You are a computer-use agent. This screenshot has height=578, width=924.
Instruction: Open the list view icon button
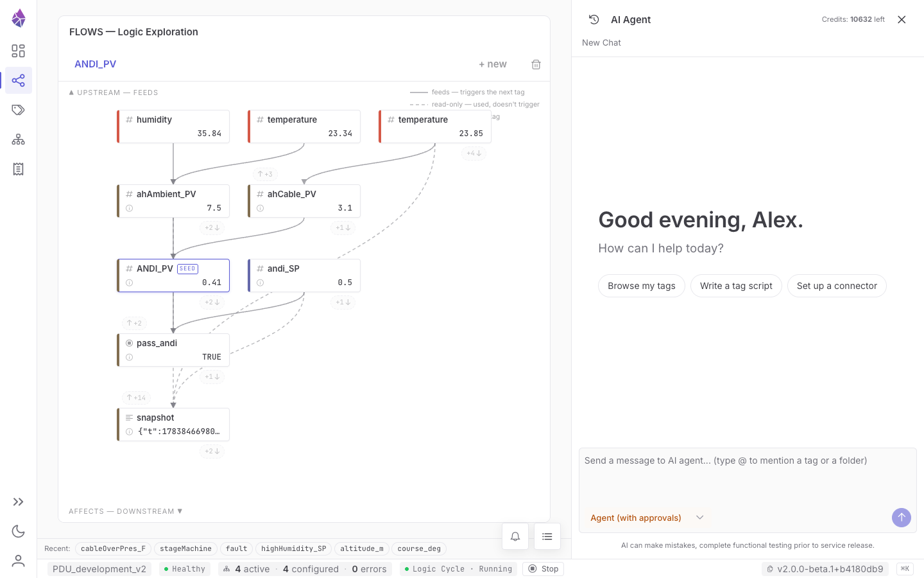coord(547,536)
